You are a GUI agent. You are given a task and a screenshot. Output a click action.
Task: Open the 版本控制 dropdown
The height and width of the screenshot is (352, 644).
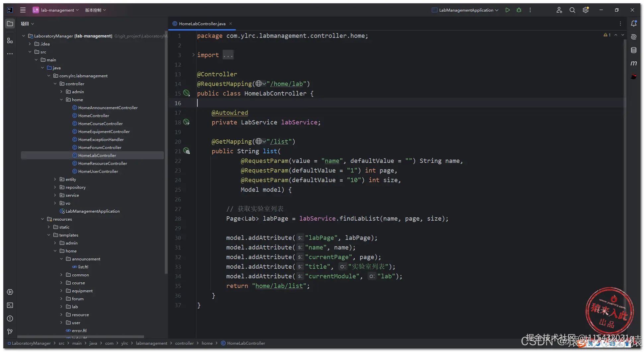pyautogui.click(x=96, y=10)
